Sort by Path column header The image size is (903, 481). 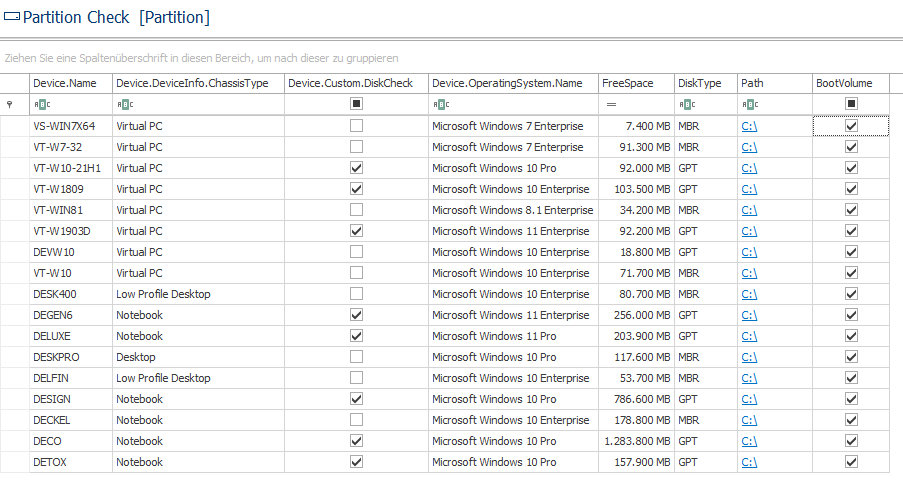tap(775, 83)
